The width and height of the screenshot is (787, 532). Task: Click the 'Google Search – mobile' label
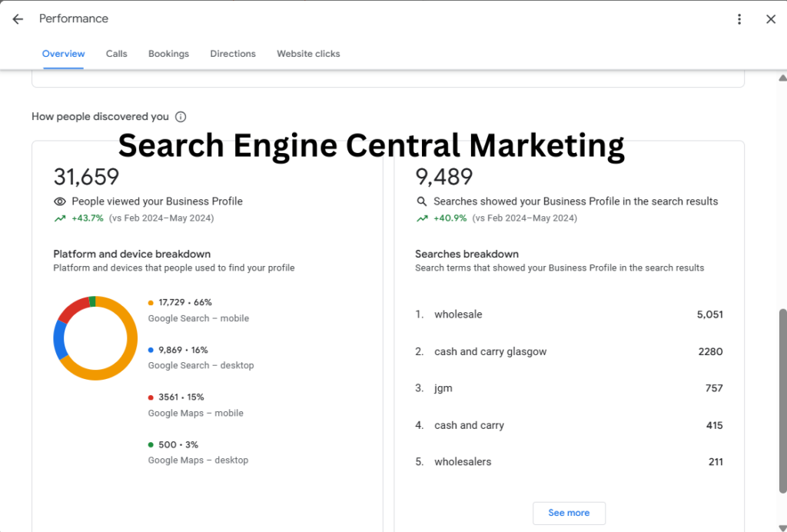click(x=198, y=319)
